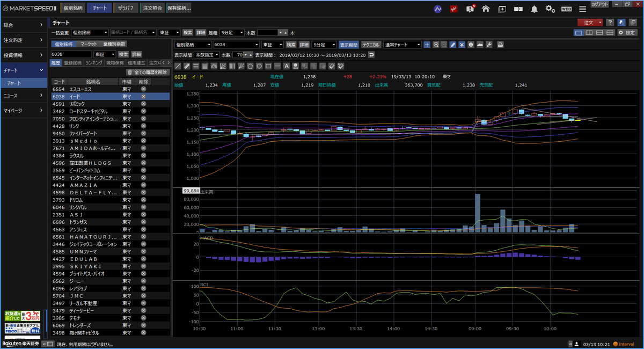Expand the 総合 sidebar menu
The image size is (644, 349).
point(24,25)
